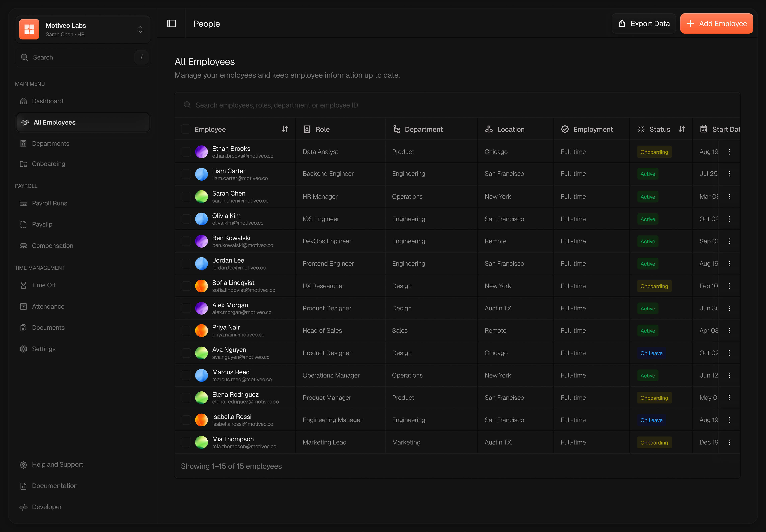Open more options for Ethan Brooks

(x=729, y=152)
